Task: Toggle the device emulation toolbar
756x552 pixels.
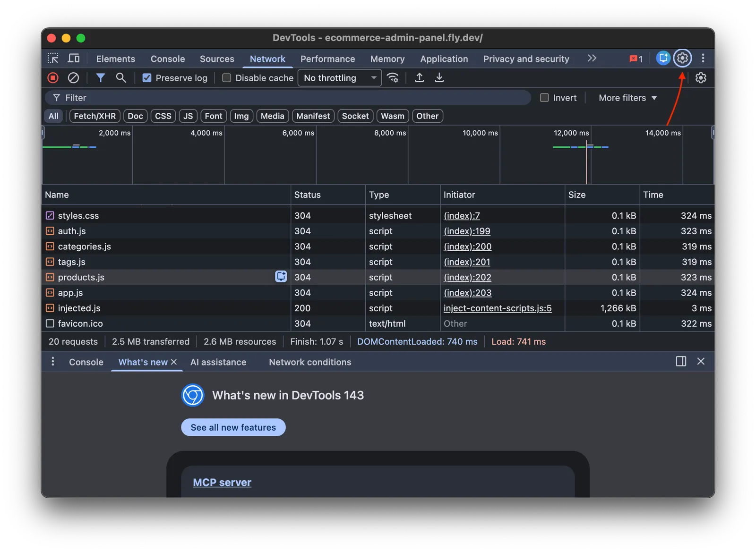Action: pos(73,58)
